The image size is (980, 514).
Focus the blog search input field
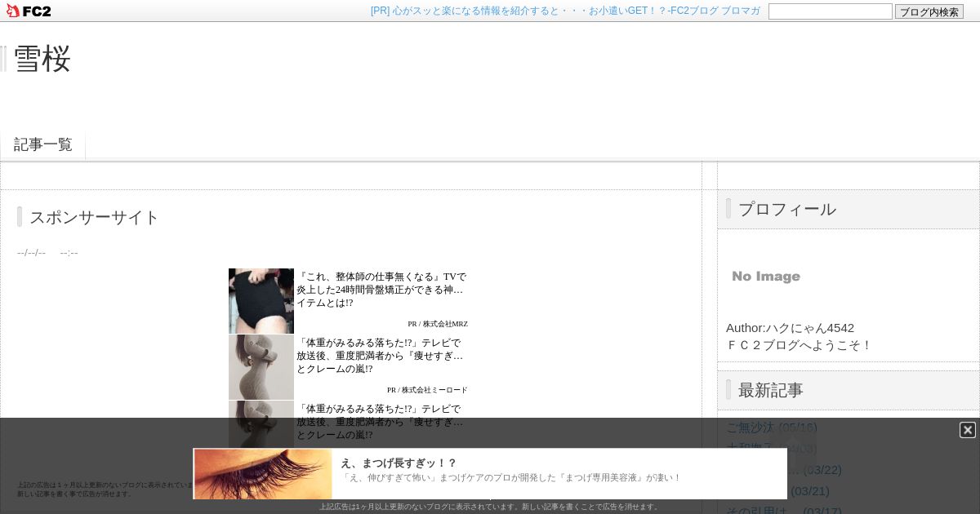pos(831,11)
